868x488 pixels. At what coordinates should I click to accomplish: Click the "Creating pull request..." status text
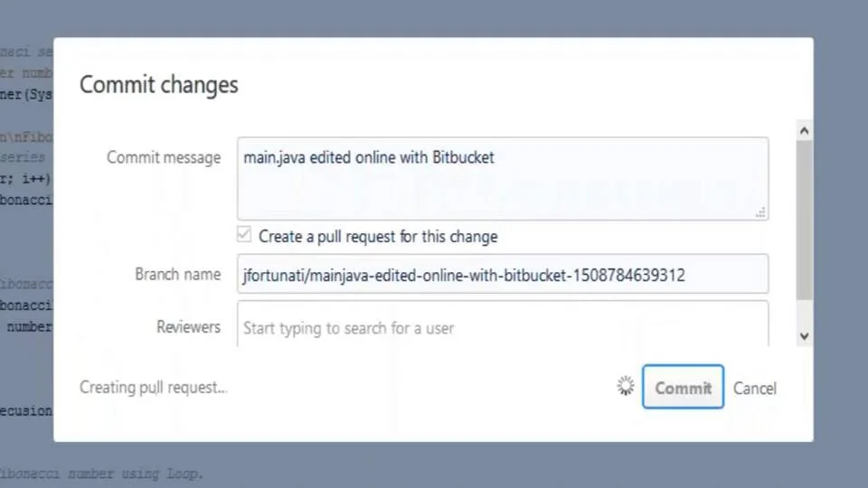pyautogui.click(x=154, y=388)
